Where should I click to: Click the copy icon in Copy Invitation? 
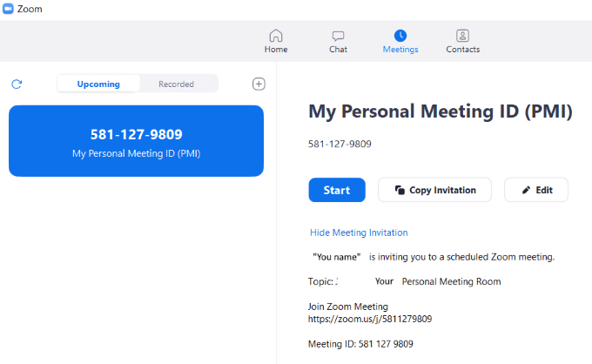coord(400,190)
